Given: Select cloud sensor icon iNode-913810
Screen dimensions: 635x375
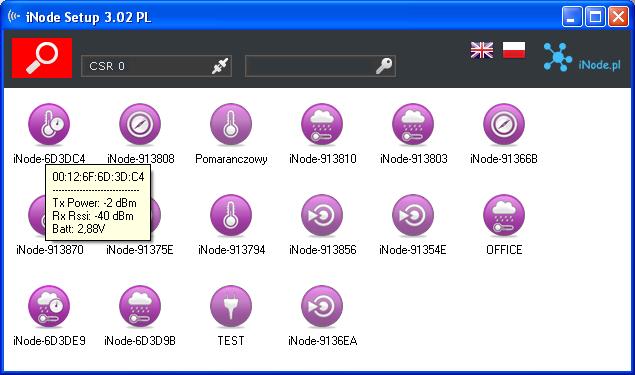Looking at the screenshot, I should pyautogui.click(x=322, y=125).
